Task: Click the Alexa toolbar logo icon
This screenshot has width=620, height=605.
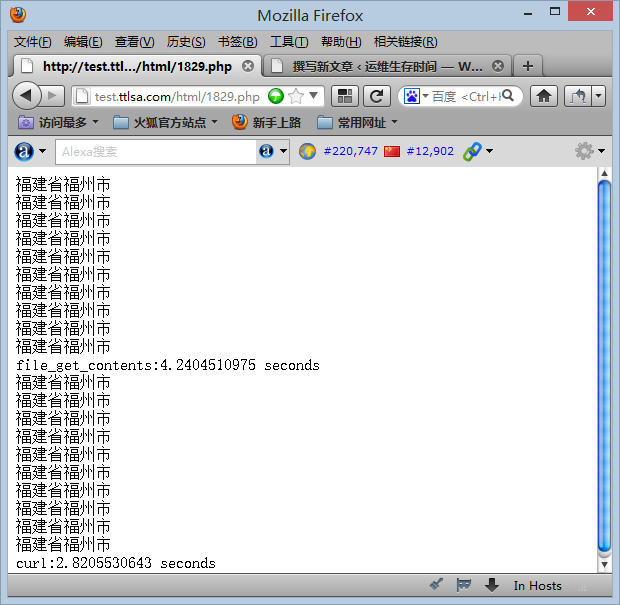Action: [24, 151]
